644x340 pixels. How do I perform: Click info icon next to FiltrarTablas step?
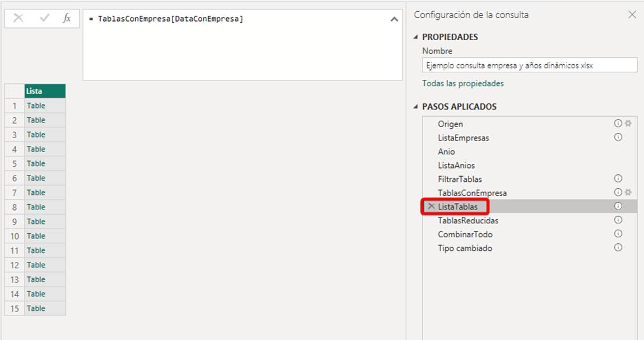[x=618, y=178]
